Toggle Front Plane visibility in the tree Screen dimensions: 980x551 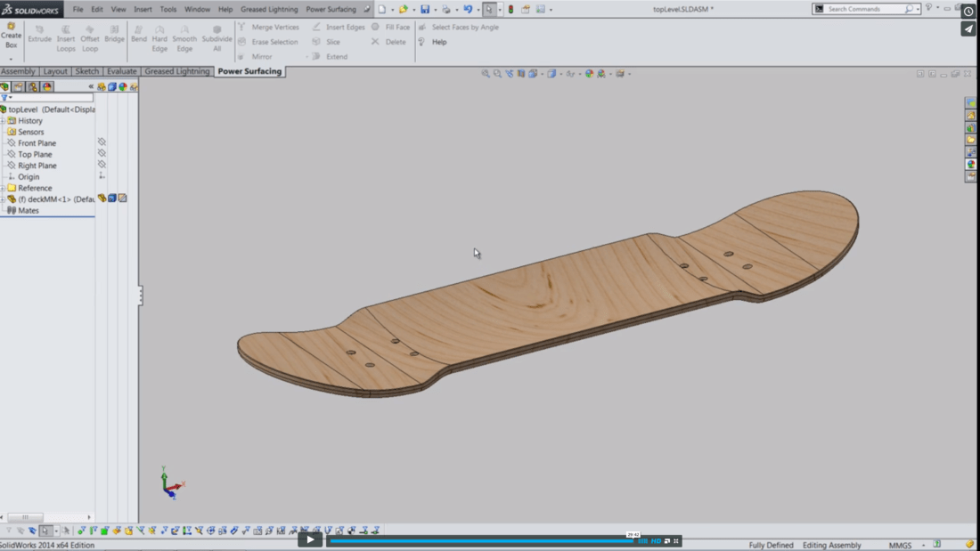point(100,142)
